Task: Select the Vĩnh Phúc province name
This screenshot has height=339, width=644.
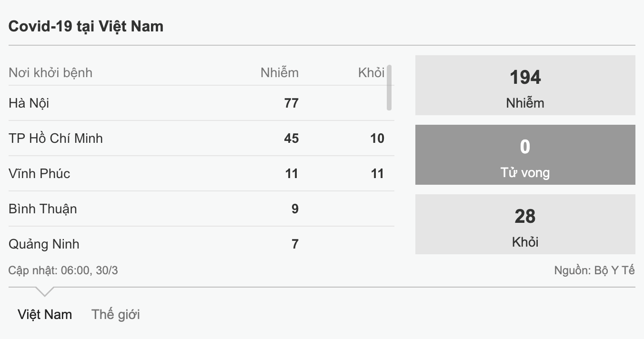Action: pyautogui.click(x=40, y=173)
